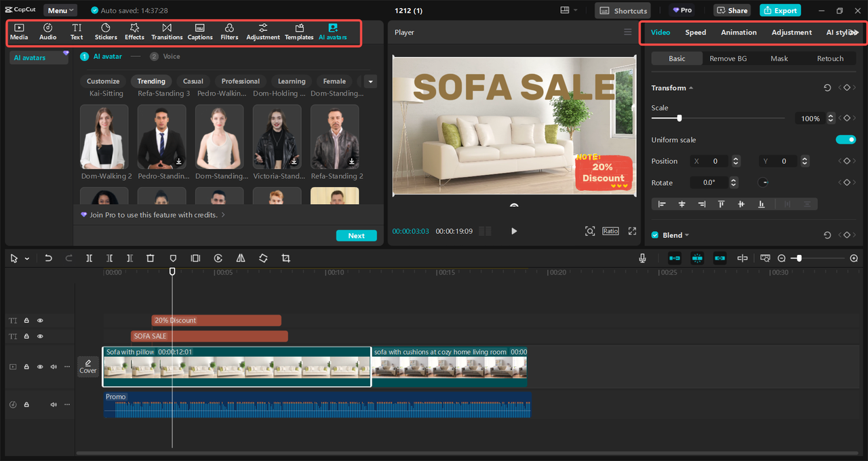Switch to the Speed tab

(695, 33)
